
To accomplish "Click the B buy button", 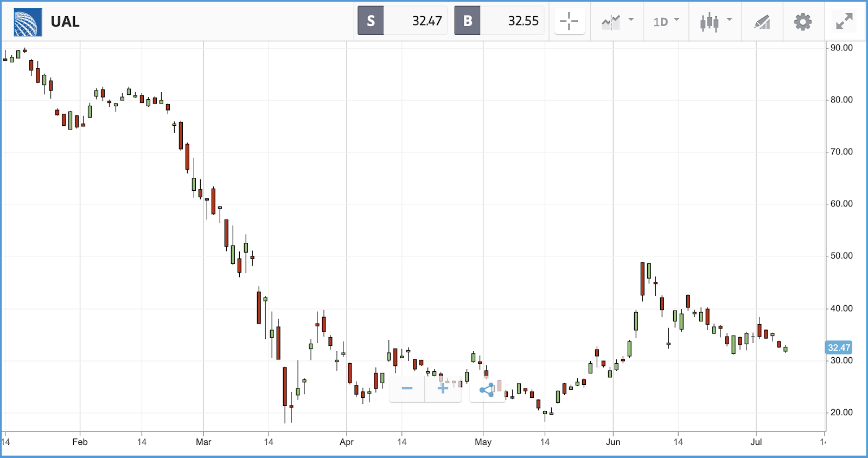I will tap(468, 21).
